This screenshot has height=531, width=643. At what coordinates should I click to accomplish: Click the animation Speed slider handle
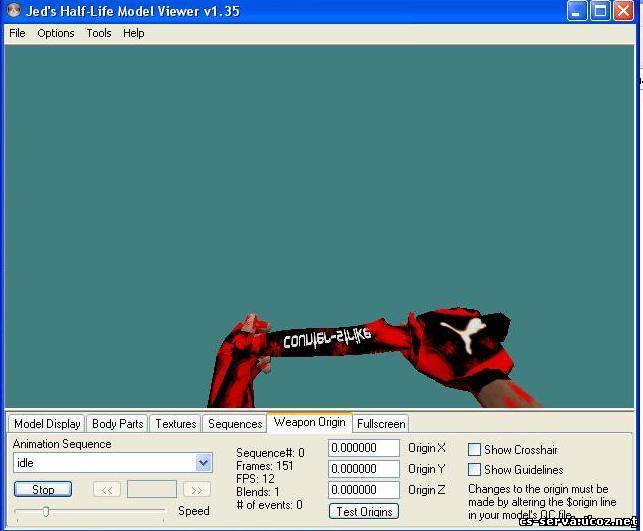coord(46,511)
